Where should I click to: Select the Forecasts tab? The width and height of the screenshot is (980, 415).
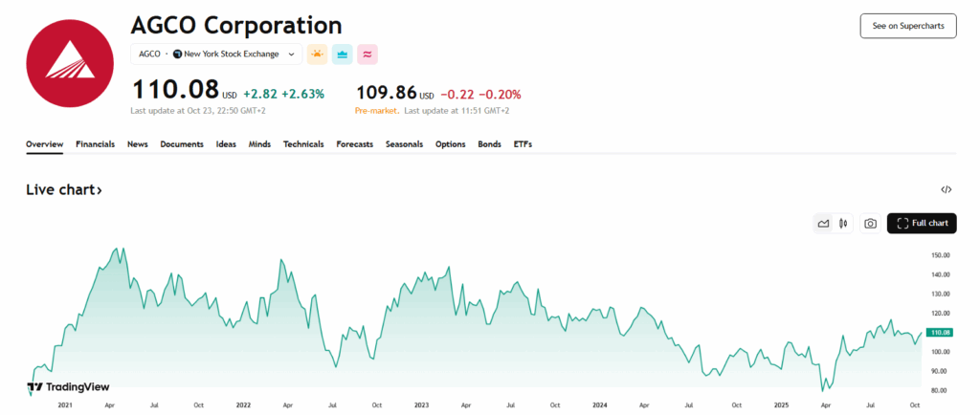(354, 144)
